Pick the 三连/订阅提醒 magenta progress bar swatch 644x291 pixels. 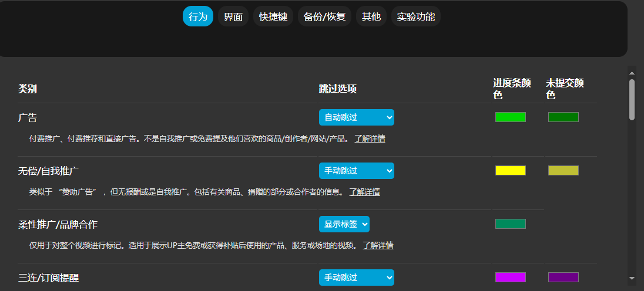pyautogui.click(x=511, y=277)
